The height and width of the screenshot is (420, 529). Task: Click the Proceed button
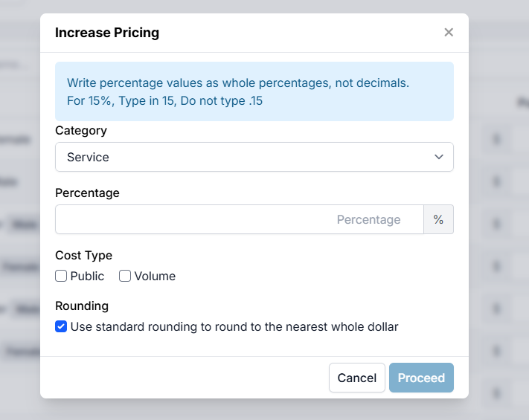[421, 378]
